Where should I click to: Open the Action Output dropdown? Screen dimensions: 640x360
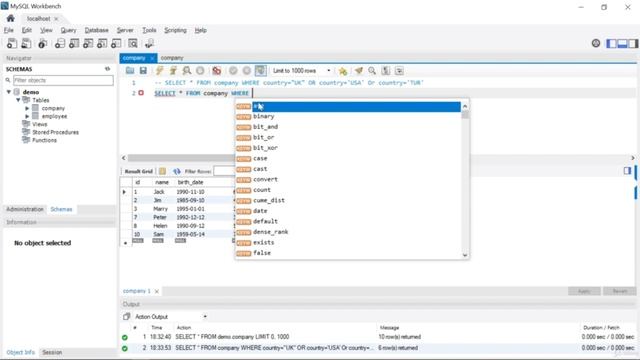tap(171, 317)
